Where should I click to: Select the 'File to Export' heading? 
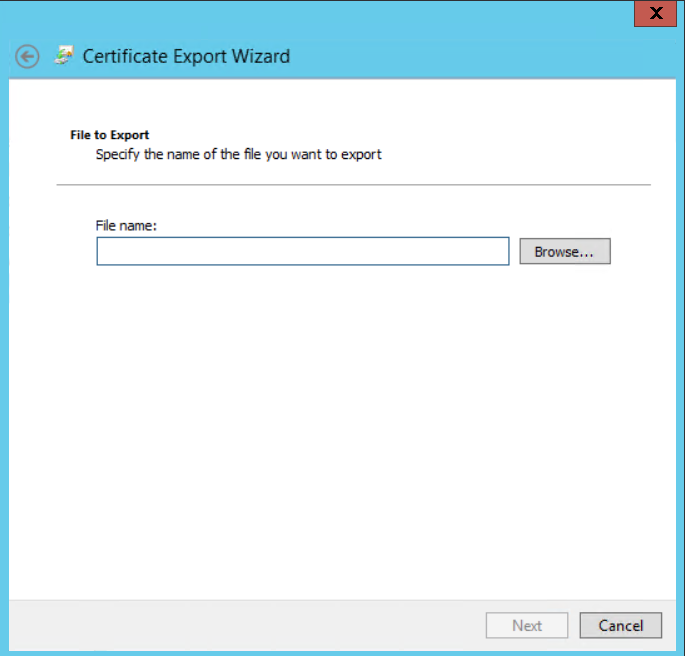110,135
